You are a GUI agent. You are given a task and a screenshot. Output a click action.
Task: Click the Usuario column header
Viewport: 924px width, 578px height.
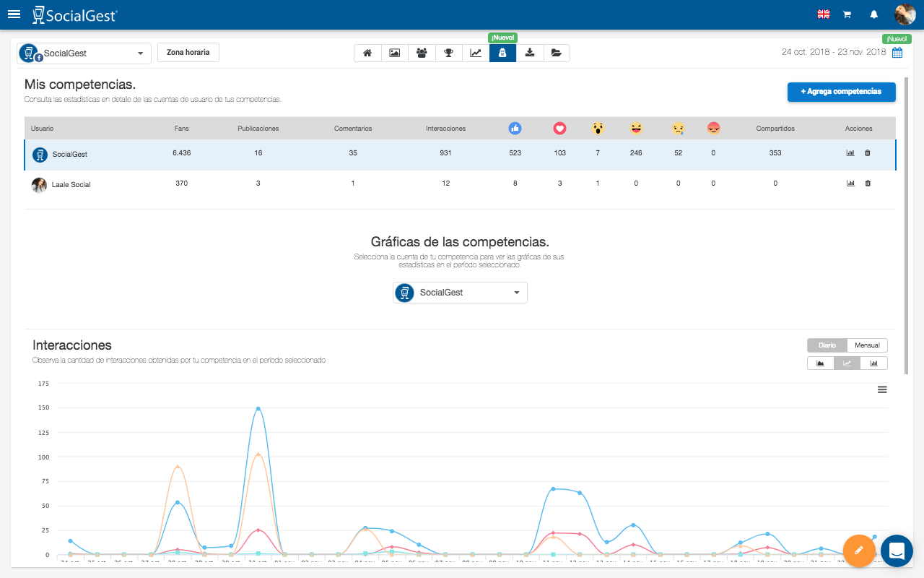tap(43, 129)
